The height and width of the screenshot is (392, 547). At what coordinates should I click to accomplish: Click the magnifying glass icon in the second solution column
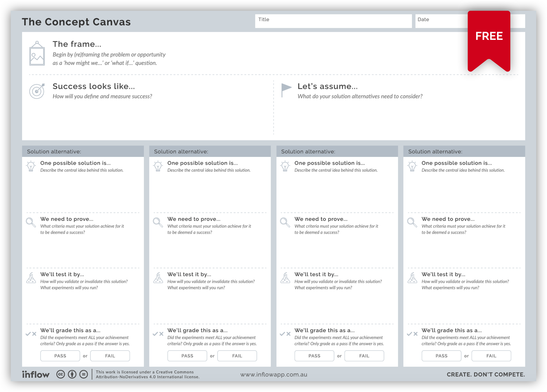(x=158, y=222)
